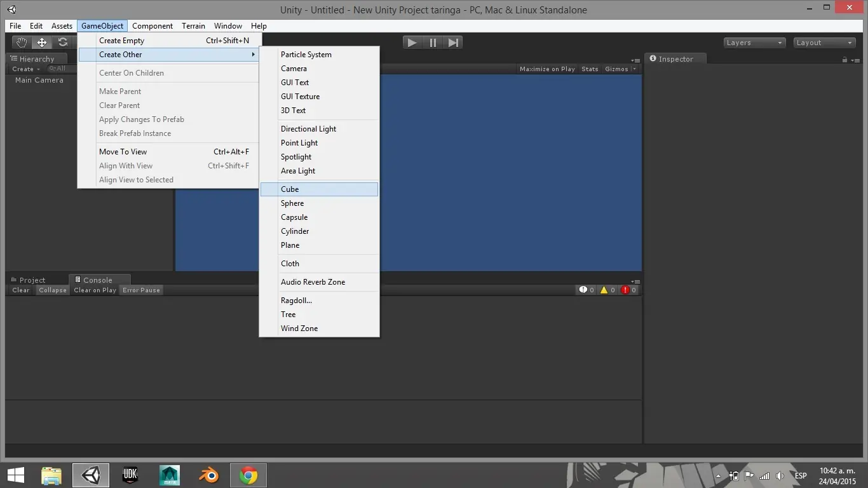
Task: Create an Area Light
Action: coord(319,171)
